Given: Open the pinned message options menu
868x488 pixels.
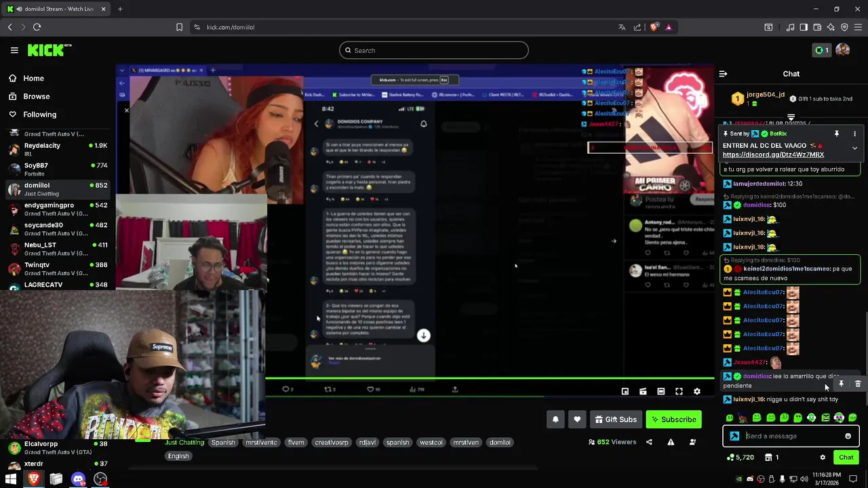Looking at the screenshot, I should (x=854, y=134).
